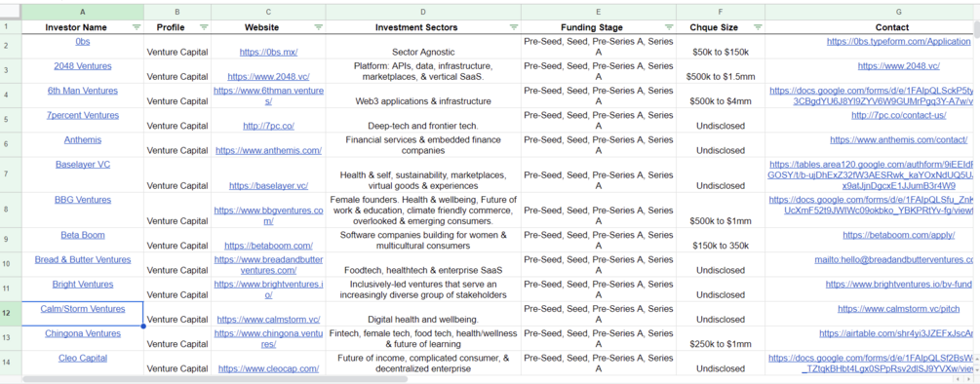Image resolution: width=980 pixels, height=384 pixels.
Task: Open the Anthemis investor link
Action: point(83,140)
